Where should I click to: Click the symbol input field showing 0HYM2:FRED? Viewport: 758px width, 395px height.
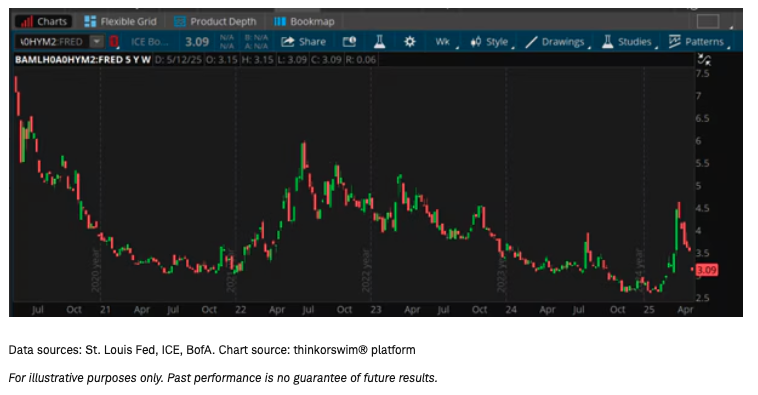52,42
